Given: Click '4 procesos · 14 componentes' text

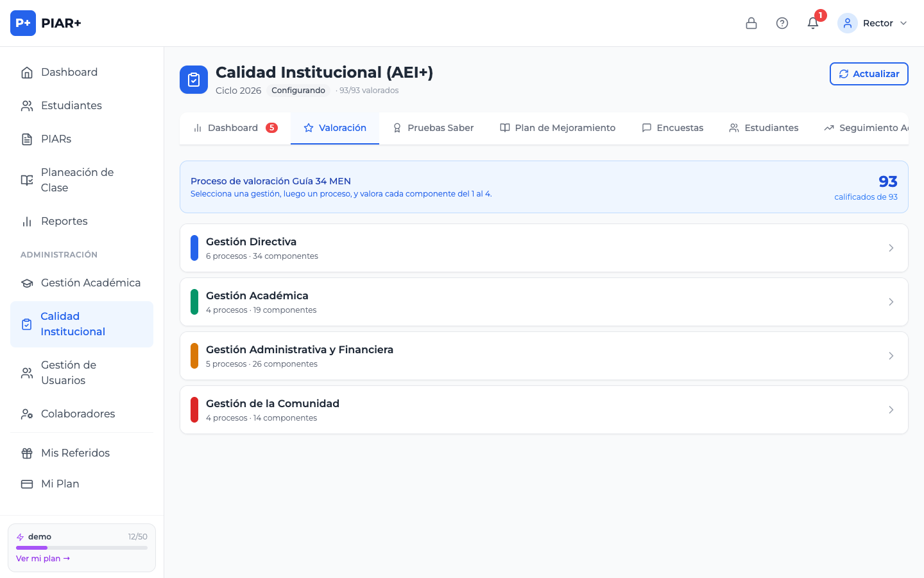Looking at the screenshot, I should 261,418.
